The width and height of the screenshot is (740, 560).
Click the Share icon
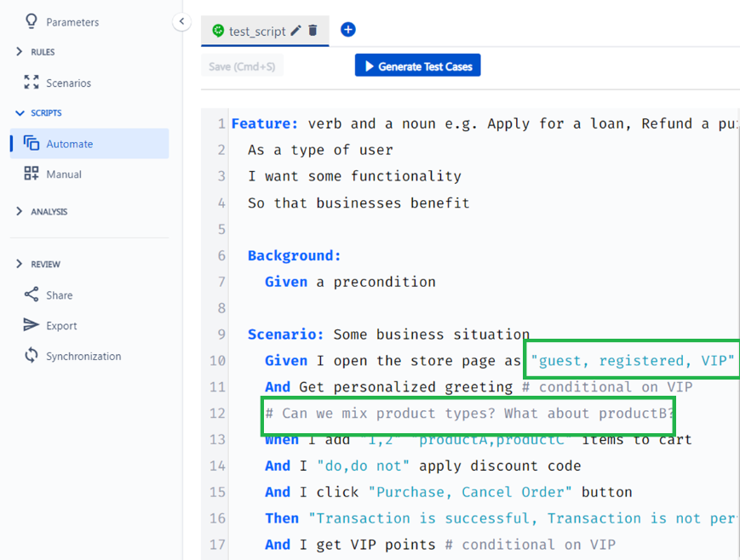pyautogui.click(x=32, y=294)
